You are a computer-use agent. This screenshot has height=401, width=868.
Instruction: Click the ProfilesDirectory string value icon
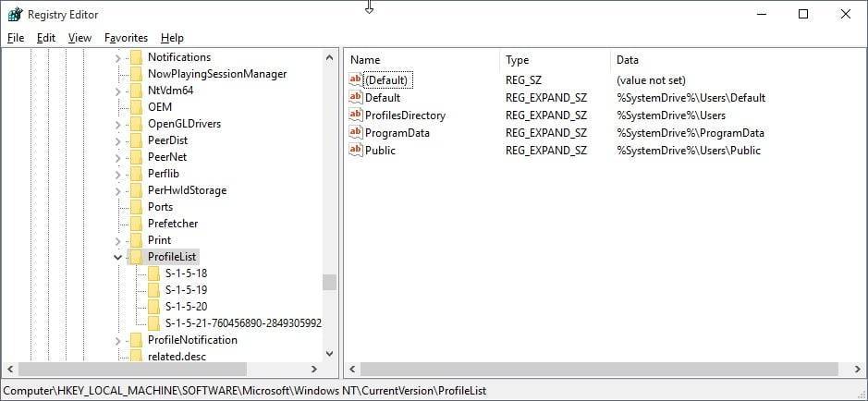(x=356, y=115)
